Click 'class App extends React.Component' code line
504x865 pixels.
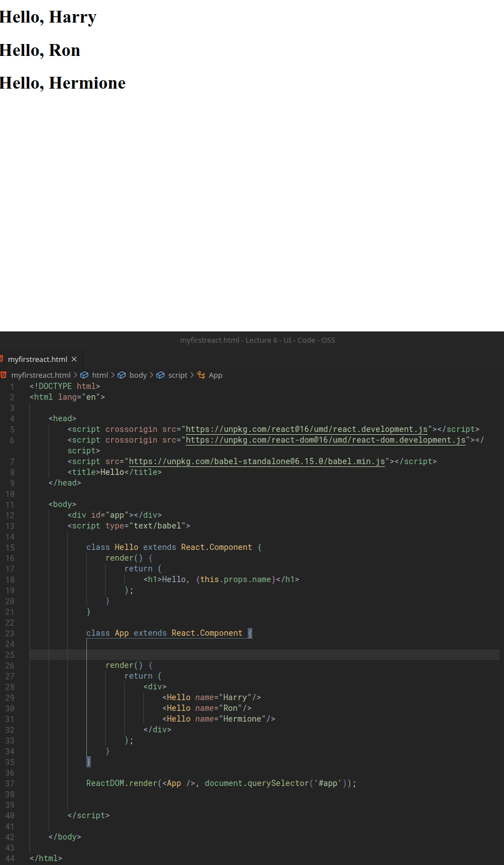click(169, 633)
